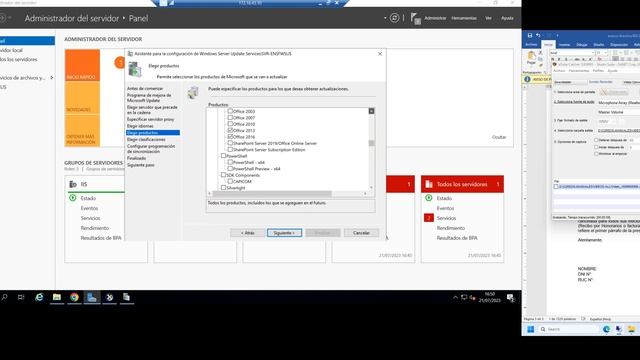Screen dimensions: 640x360
Task: Open Todos los servidores tile header
Action: [x=462, y=184]
